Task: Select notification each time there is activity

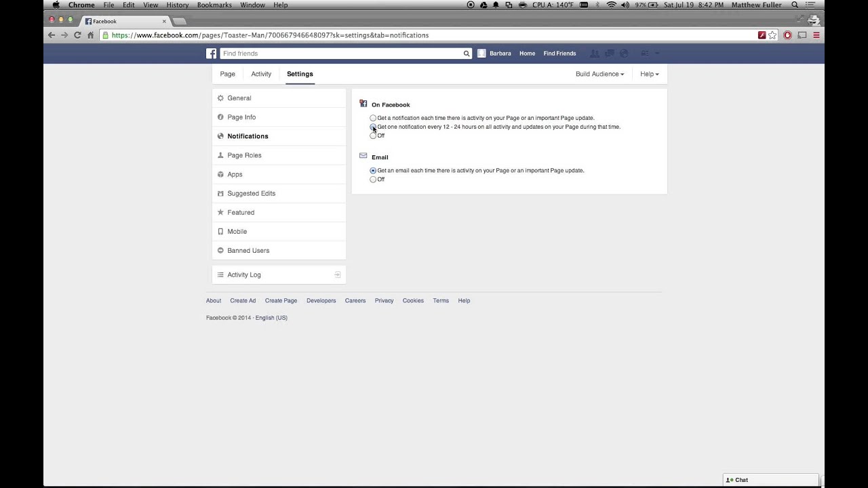Action: (373, 118)
